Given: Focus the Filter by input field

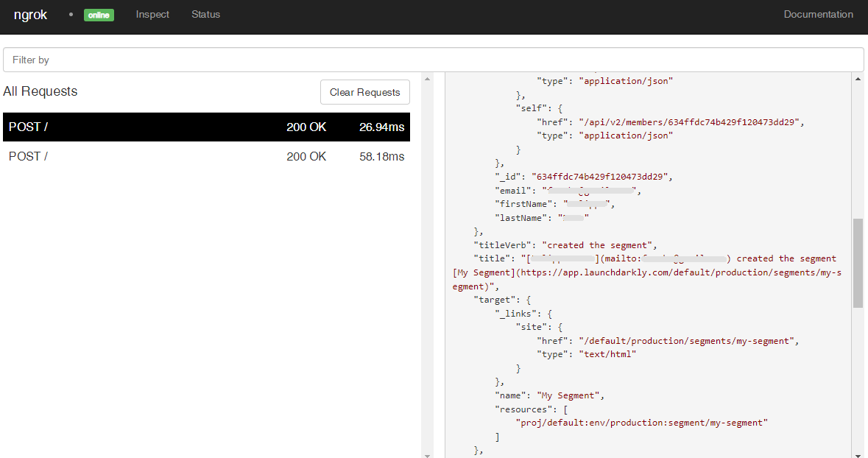Looking at the screenshot, I should pos(434,60).
